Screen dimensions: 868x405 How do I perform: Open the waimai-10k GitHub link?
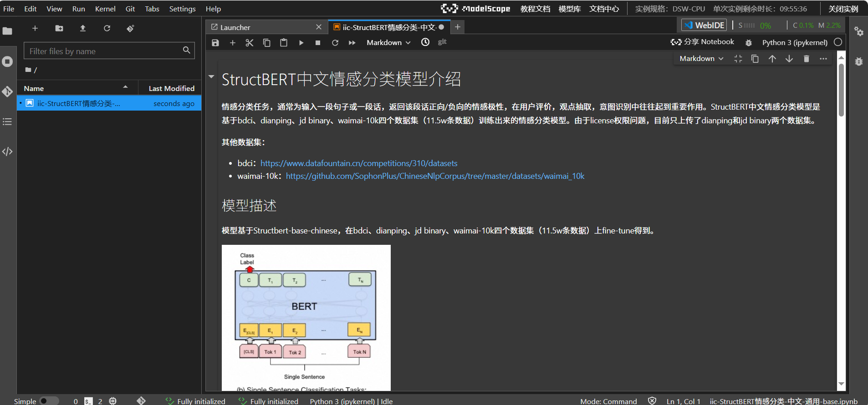click(x=435, y=176)
